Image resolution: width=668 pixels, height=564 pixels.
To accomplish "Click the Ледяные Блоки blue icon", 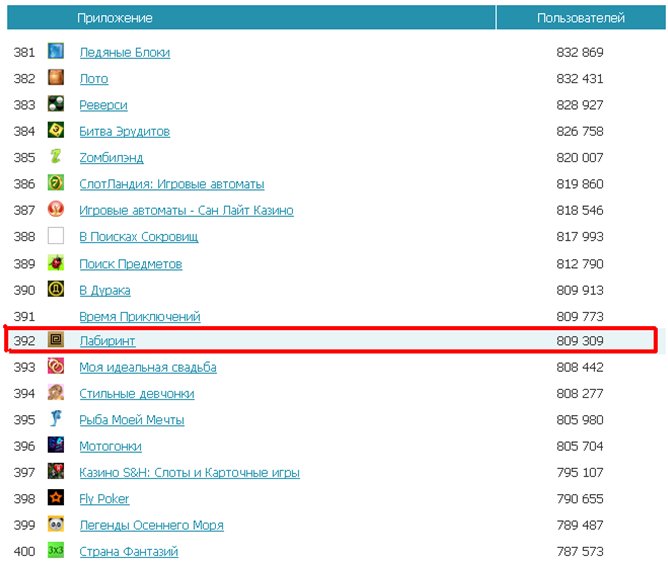I will click(56, 51).
